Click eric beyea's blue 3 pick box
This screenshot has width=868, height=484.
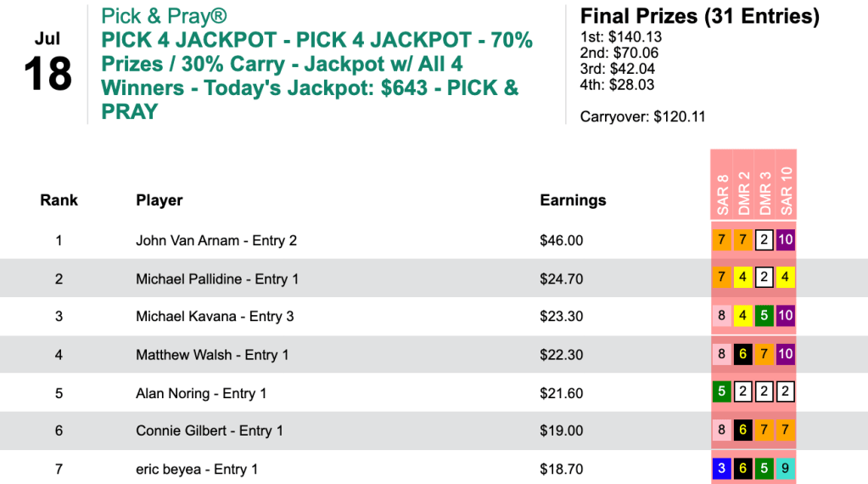(x=722, y=469)
